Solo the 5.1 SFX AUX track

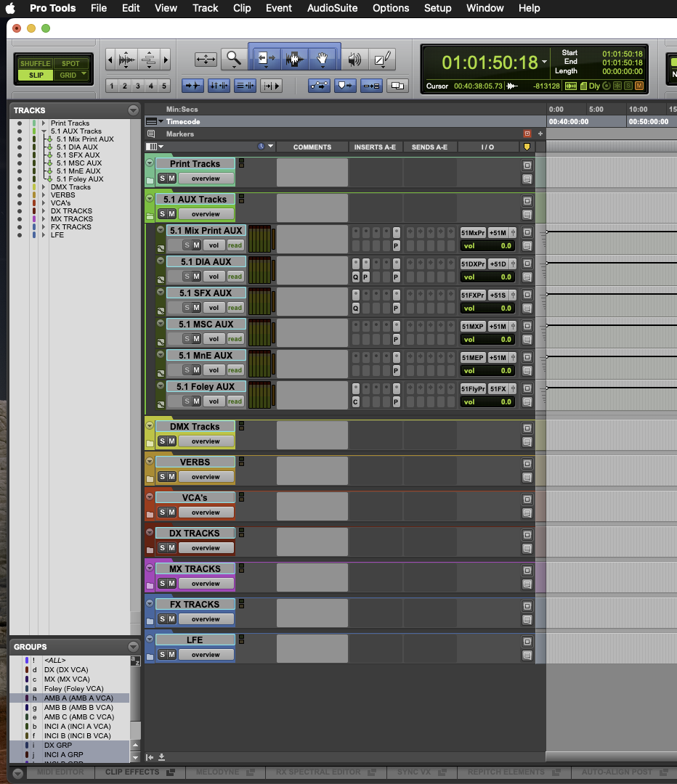(187, 308)
